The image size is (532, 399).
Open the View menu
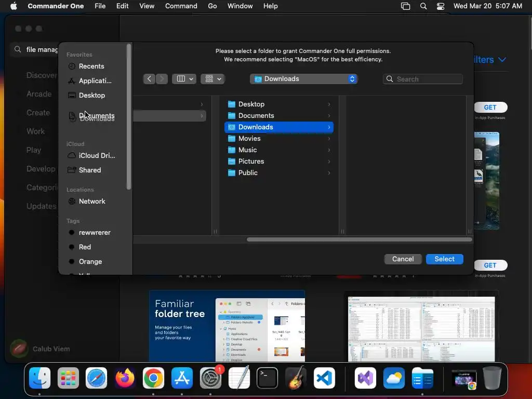point(147,6)
